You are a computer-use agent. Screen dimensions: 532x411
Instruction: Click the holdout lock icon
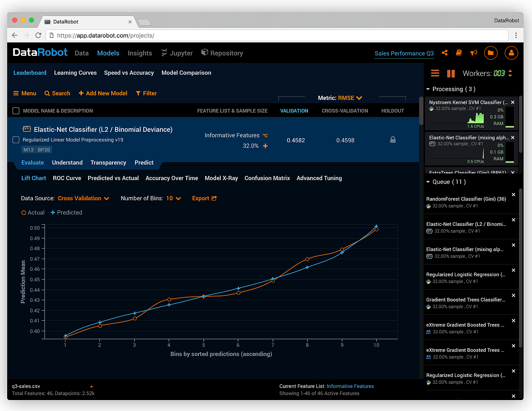point(393,139)
